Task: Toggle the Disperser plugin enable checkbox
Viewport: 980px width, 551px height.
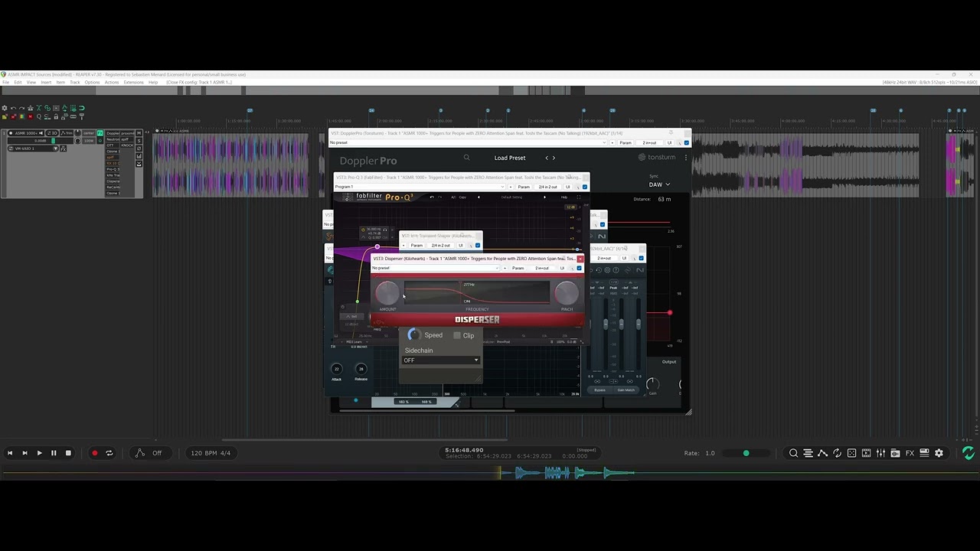Action: pos(580,268)
